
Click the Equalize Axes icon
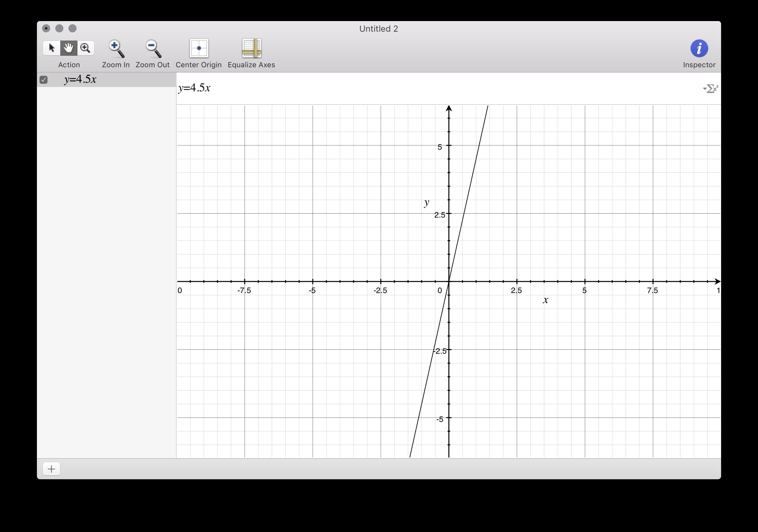tap(251, 48)
